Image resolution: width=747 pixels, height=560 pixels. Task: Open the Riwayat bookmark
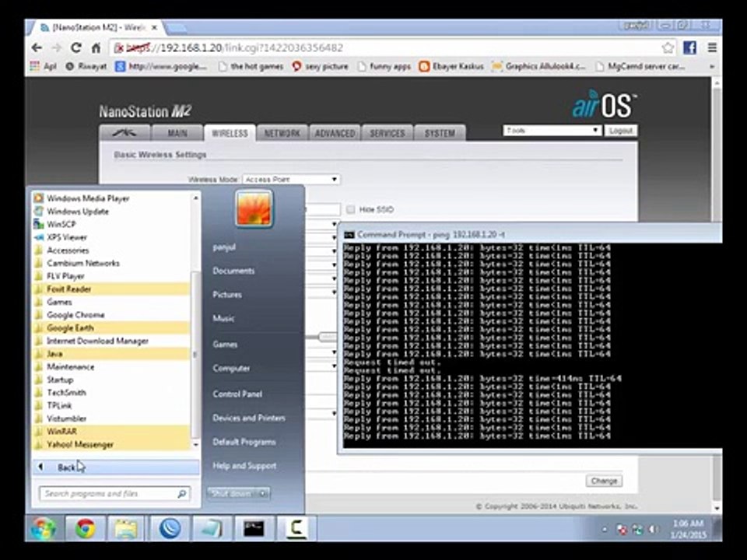point(86,66)
